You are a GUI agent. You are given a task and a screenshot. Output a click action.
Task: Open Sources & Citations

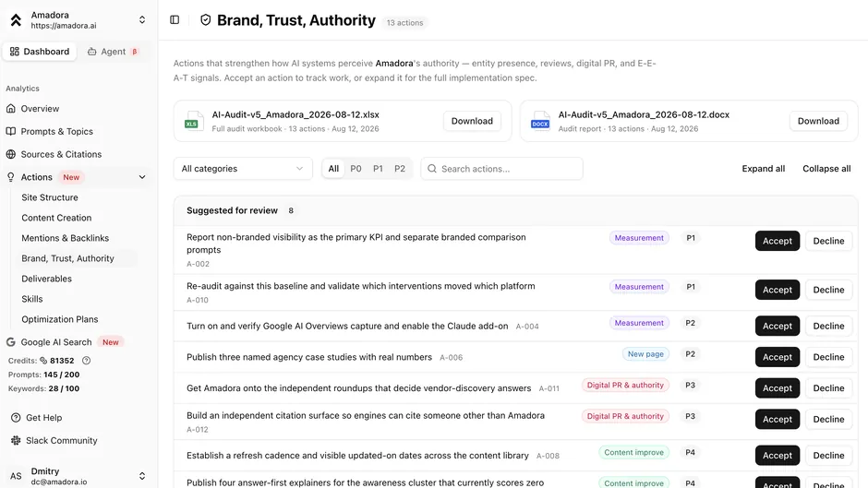(61, 154)
